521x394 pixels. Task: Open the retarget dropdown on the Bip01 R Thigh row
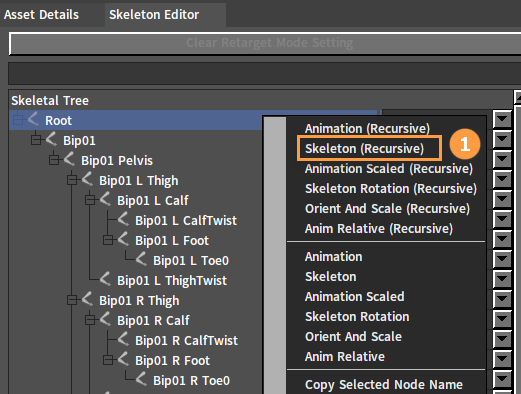point(502,299)
